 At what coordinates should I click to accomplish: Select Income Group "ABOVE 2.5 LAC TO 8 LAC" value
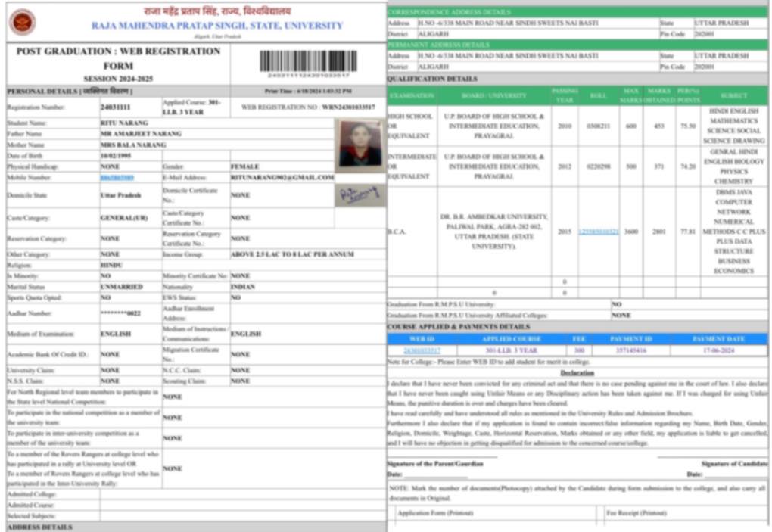pos(292,254)
